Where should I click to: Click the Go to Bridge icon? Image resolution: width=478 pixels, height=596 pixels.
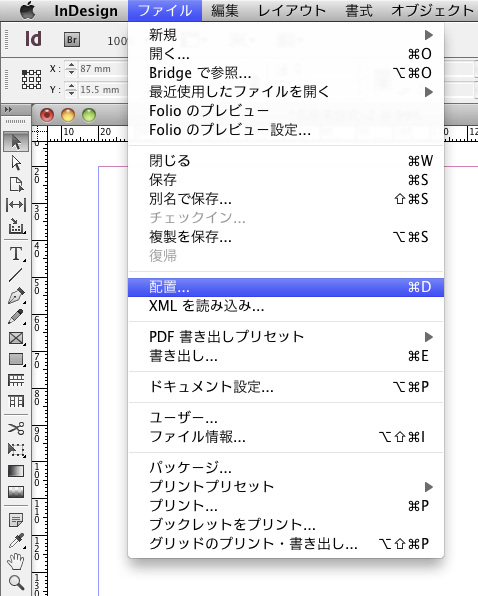coord(72,40)
